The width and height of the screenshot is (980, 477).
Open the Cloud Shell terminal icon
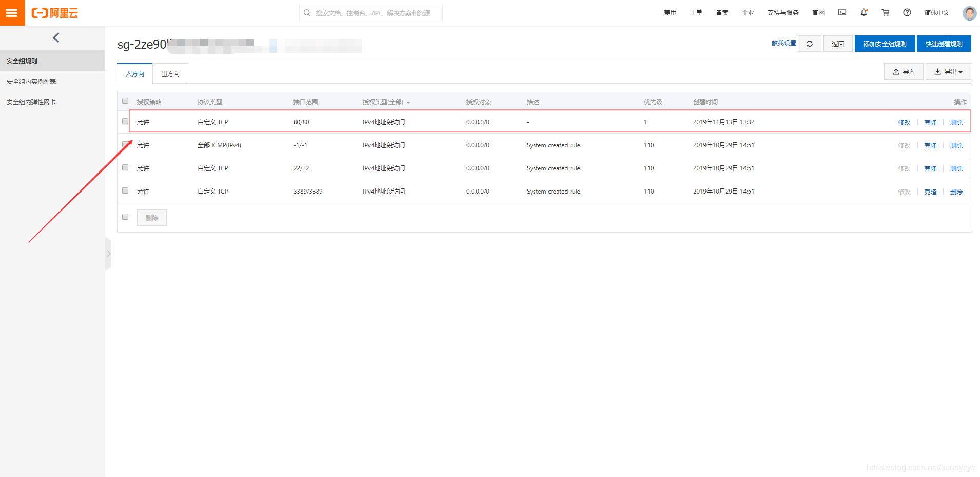842,13
